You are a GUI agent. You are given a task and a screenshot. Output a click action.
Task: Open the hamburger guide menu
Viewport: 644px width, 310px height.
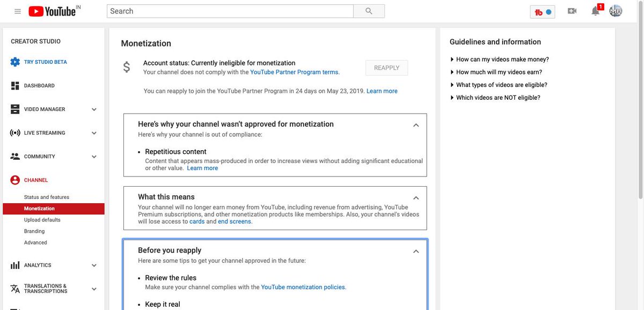click(18, 11)
